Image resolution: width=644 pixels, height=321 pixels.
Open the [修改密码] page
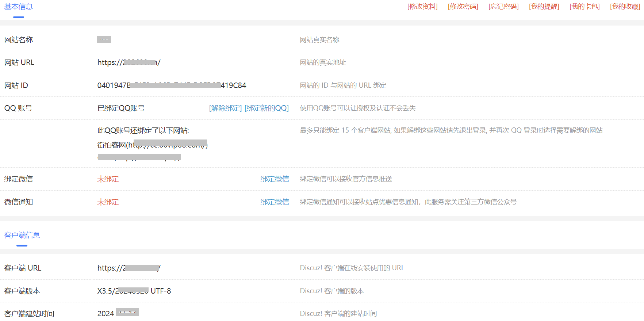pos(463,7)
